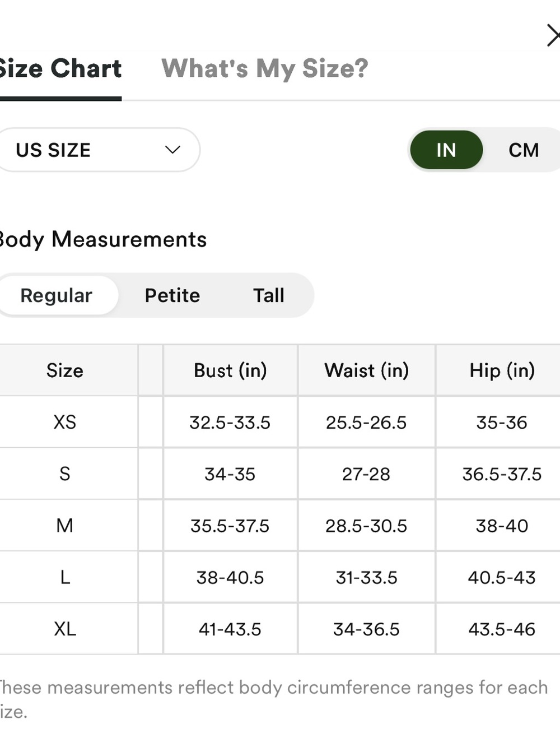Click the S bust value 34-35
Viewport: 560px width, 747px height.
[230, 474]
